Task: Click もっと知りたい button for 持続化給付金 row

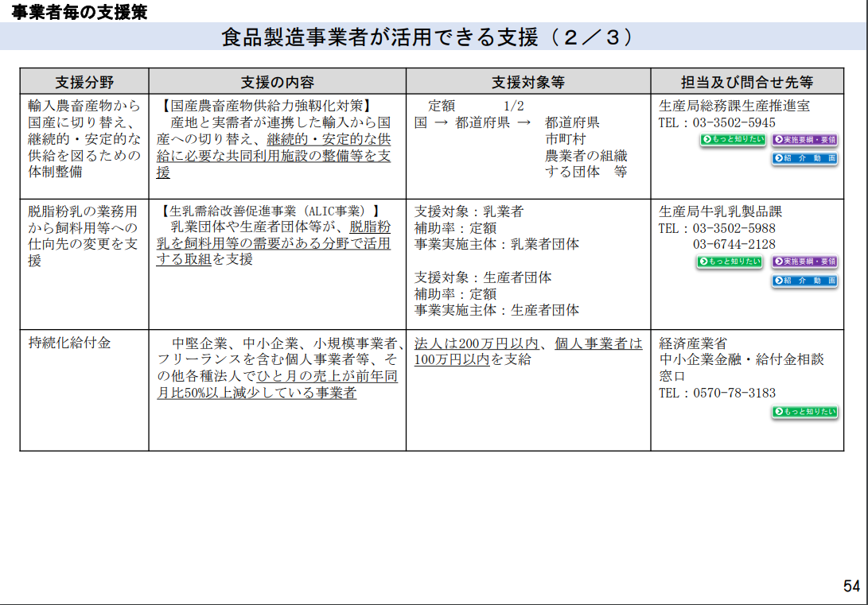Action: point(805,412)
